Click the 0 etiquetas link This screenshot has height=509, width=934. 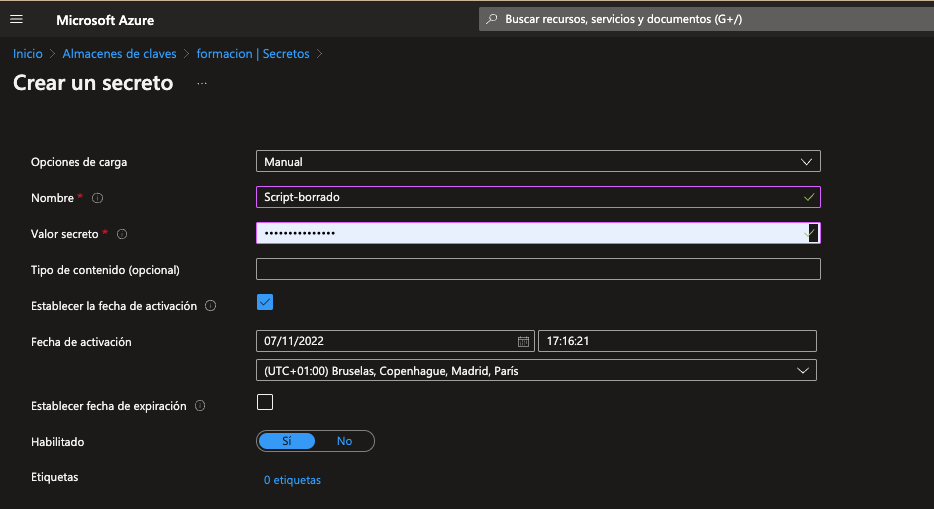tap(292, 480)
